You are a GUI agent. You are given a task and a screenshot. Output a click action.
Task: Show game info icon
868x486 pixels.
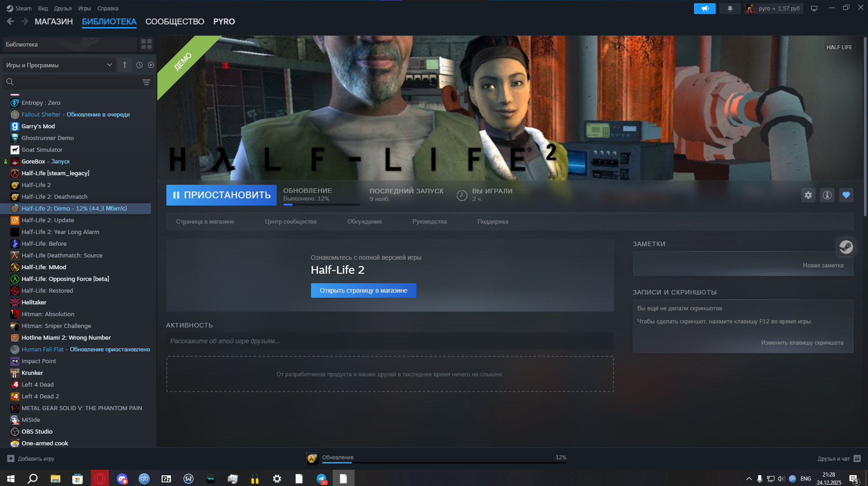point(827,195)
